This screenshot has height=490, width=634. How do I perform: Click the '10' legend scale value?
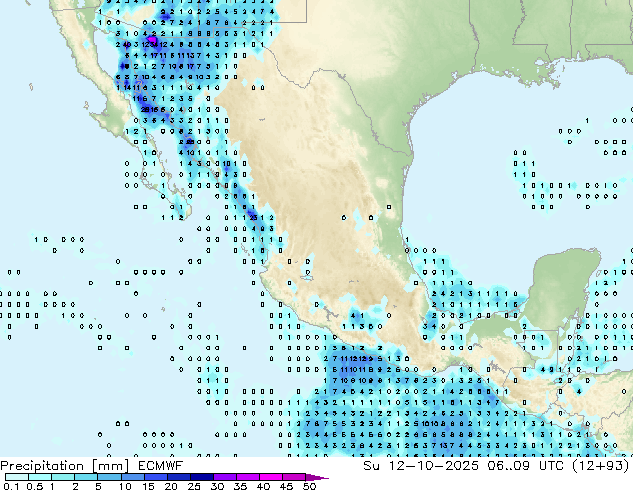pos(125,486)
